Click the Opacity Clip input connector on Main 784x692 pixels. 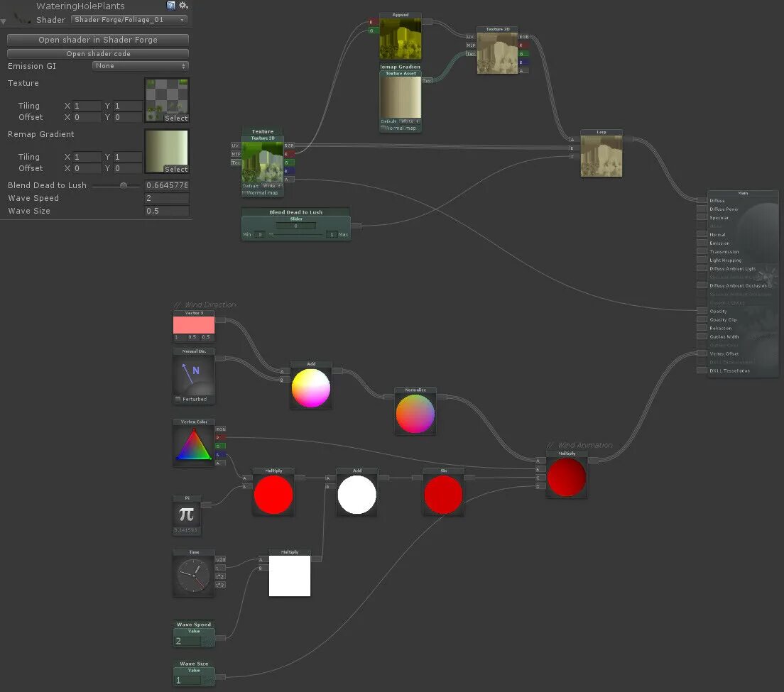pyautogui.click(x=702, y=319)
